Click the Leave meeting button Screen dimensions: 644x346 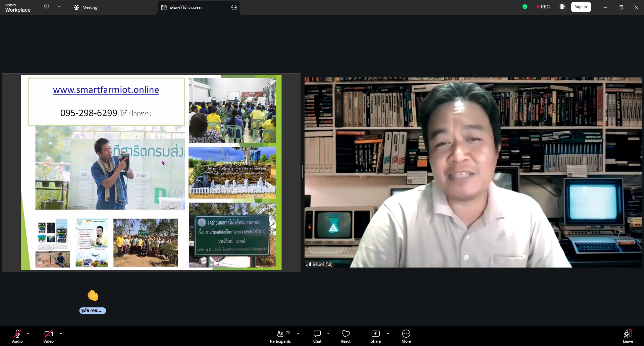628,336
